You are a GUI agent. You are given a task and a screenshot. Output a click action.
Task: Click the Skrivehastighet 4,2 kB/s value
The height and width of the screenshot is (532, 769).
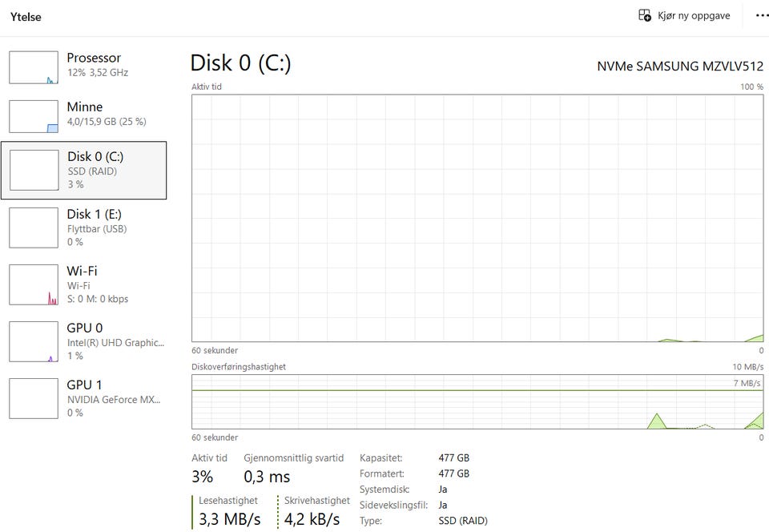(x=312, y=519)
